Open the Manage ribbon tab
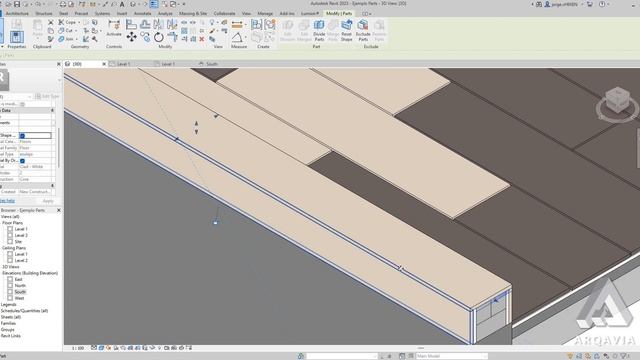The width and height of the screenshot is (640, 360). point(265,13)
